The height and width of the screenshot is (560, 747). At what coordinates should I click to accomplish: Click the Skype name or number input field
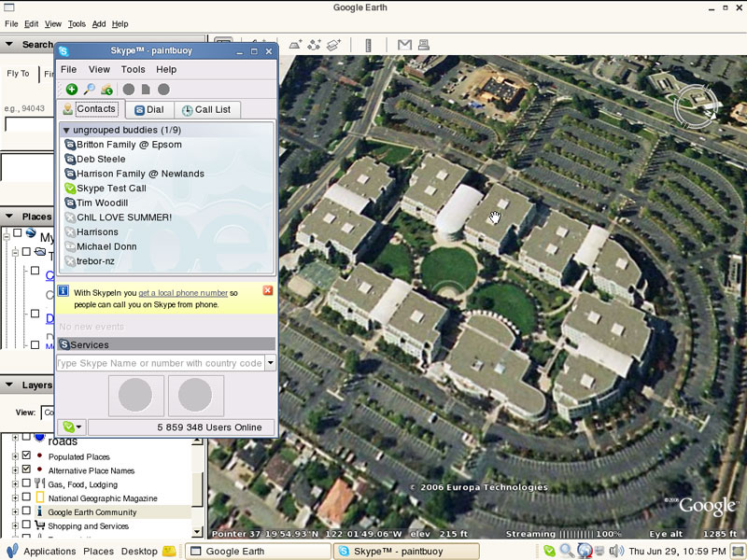[x=160, y=363]
